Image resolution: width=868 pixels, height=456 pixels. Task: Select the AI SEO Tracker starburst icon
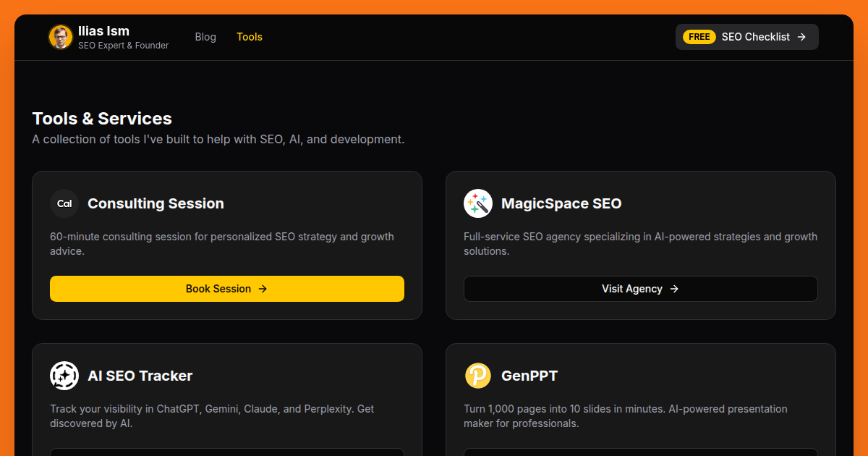coord(64,376)
